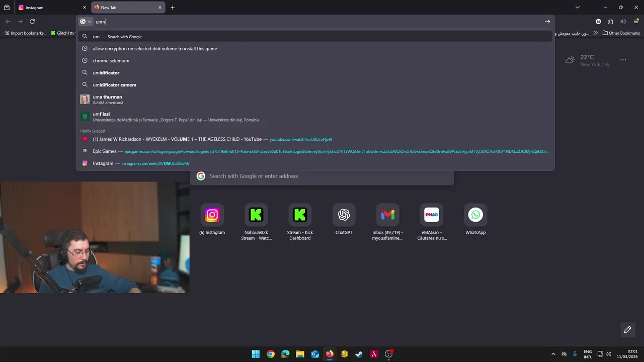Open a new tab with plus button
The image size is (644, 362).
tap(173, 8)
